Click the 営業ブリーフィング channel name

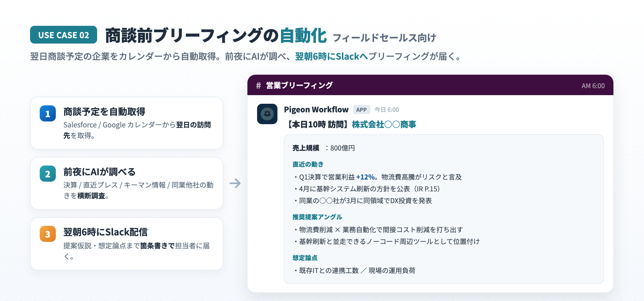[x=299, y=85]
